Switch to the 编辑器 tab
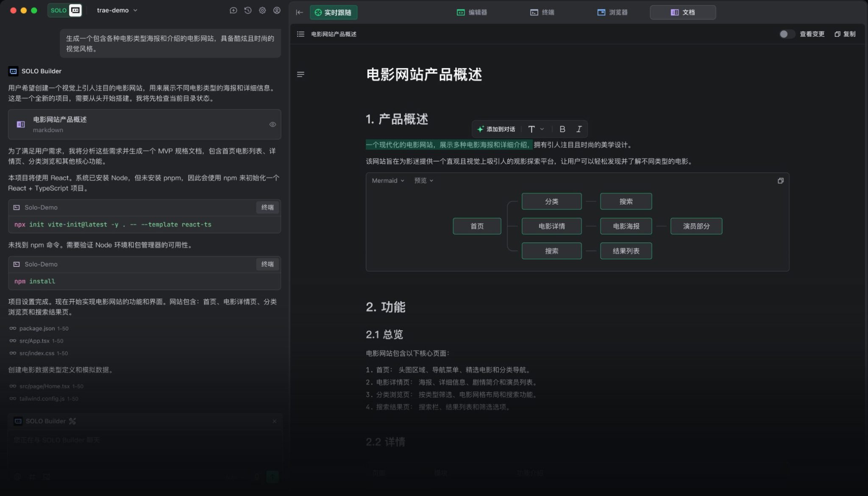This screenshot has height=496, width=868. pyautogui.click(x=472, y=12)
